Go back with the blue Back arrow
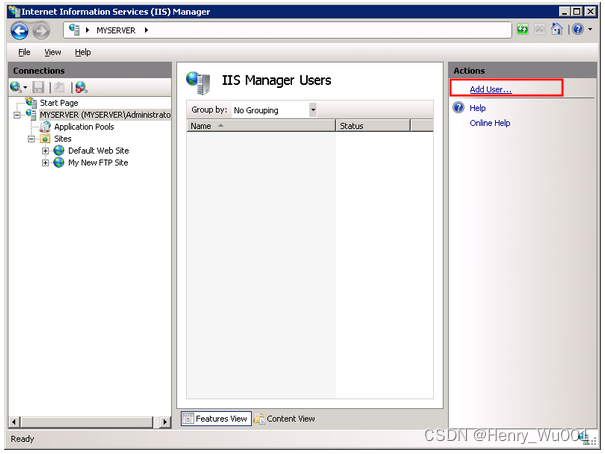The height and width of the screenshot is (454, 605). [19, 31]
